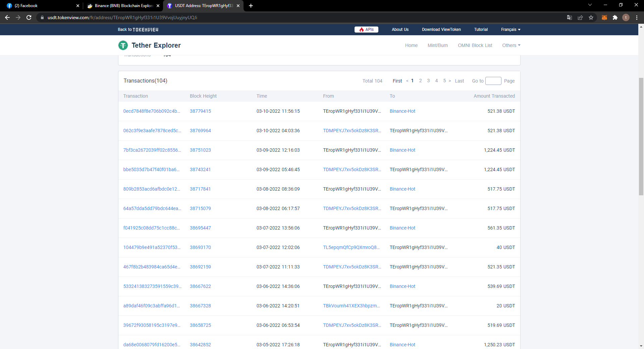
Task: Open sender address TBkVoumh41XEX3hbpzm...
Action: pyautogui.click(x=352, y=306)
